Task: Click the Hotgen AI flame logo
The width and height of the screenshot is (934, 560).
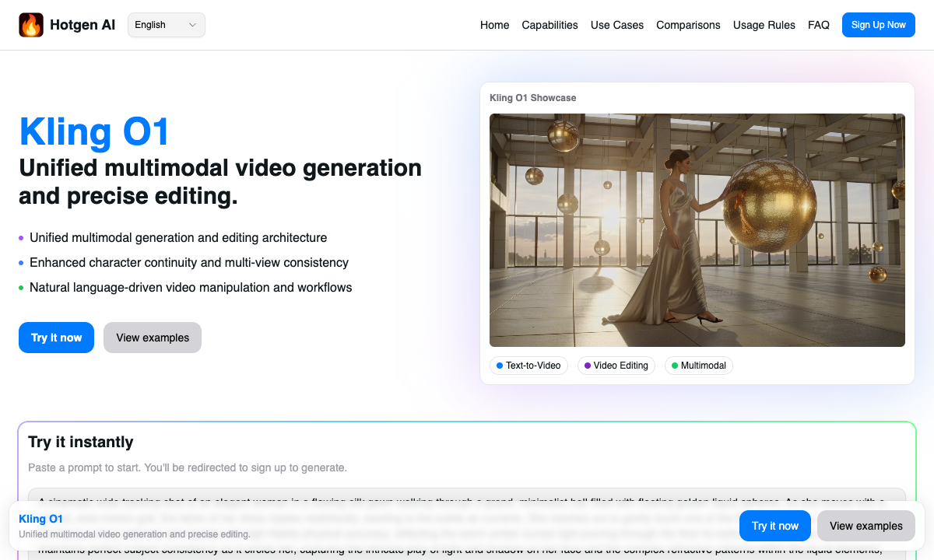Action: (31, 25)
